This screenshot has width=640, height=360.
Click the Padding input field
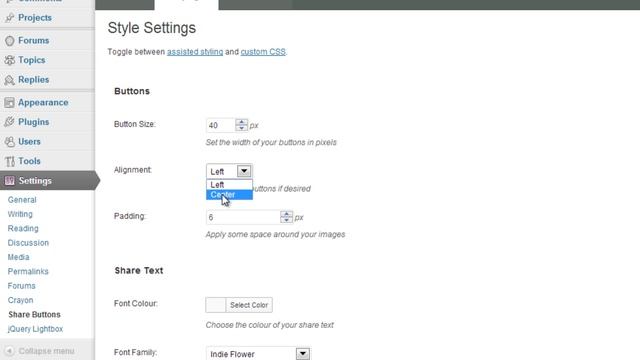click(243, 217)
